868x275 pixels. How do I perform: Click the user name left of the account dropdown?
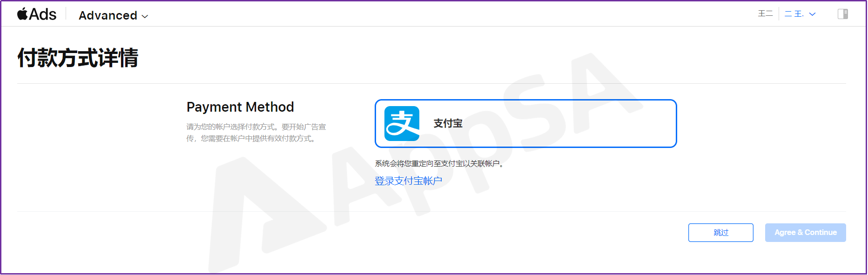pos(765,14)
